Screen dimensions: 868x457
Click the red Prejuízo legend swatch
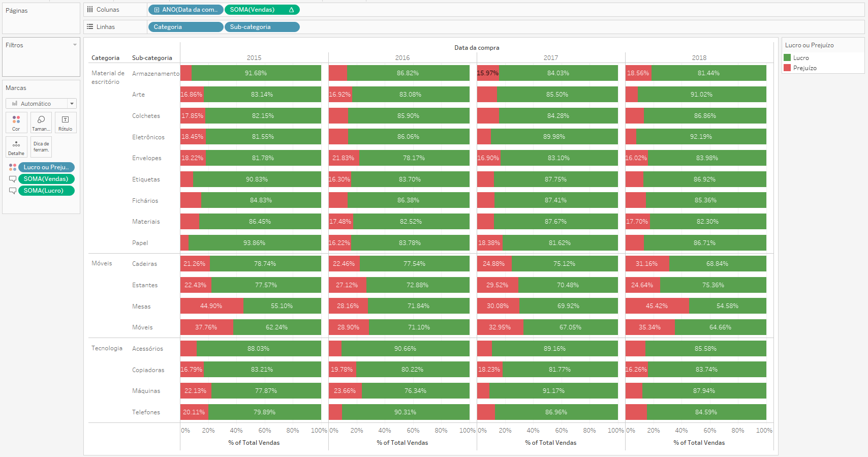787,68
